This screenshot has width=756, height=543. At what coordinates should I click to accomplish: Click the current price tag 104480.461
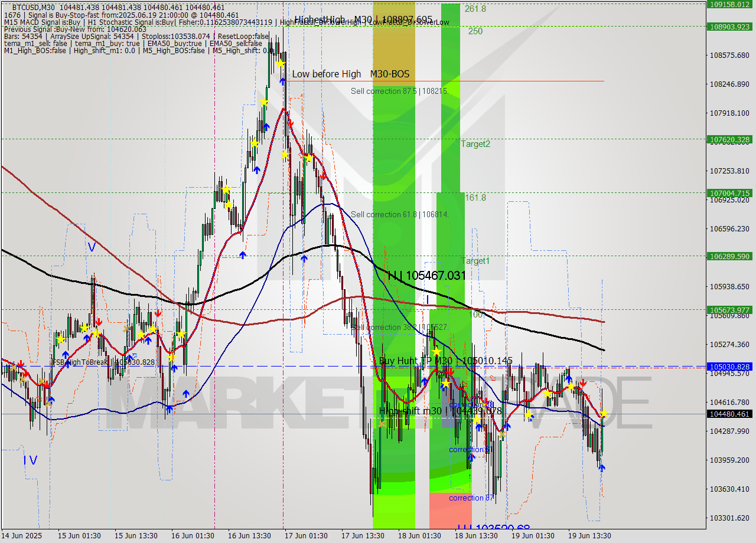[x=731, y=414]
